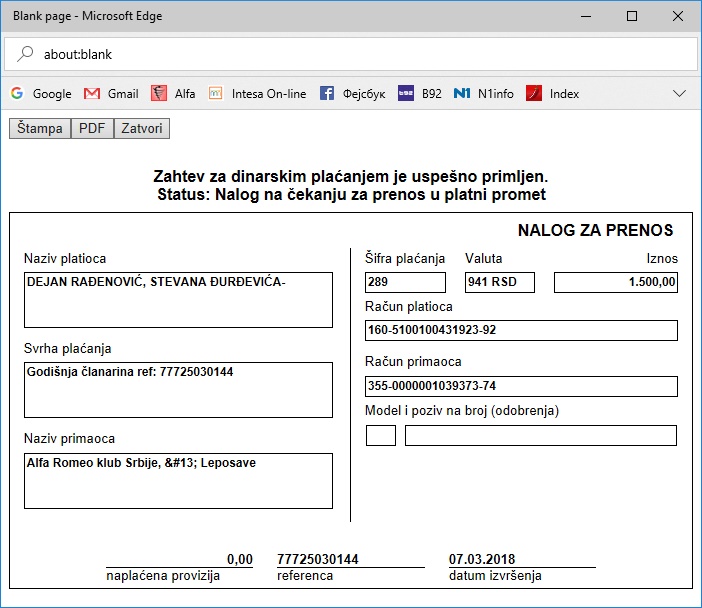Image resolution: width=702 pixels, height=608 pixels.
Task: Open the Index bookmark icon
Action: (534, 93)
